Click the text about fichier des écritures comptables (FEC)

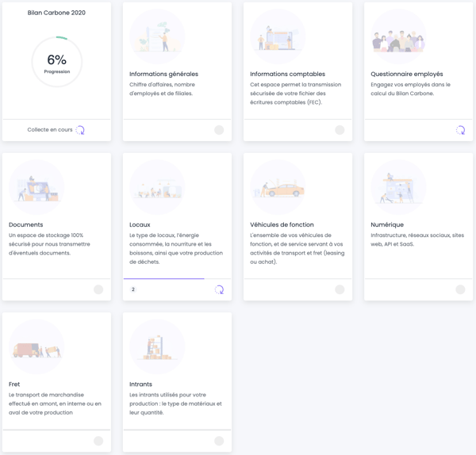point(296,94)
